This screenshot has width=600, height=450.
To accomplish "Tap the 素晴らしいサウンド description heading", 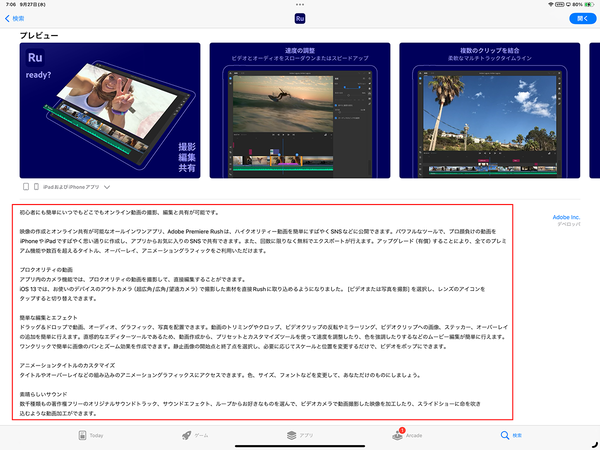I will (x=44, y=394).
